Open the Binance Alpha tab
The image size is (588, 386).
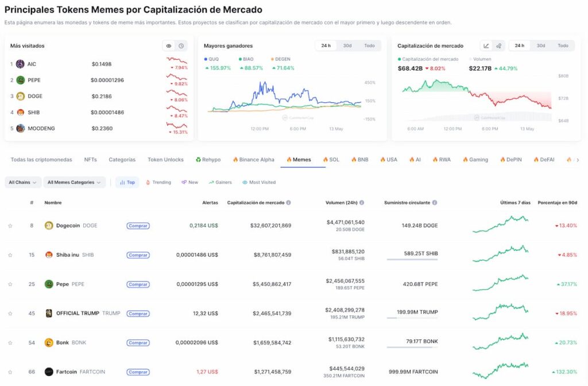point(253,160)
